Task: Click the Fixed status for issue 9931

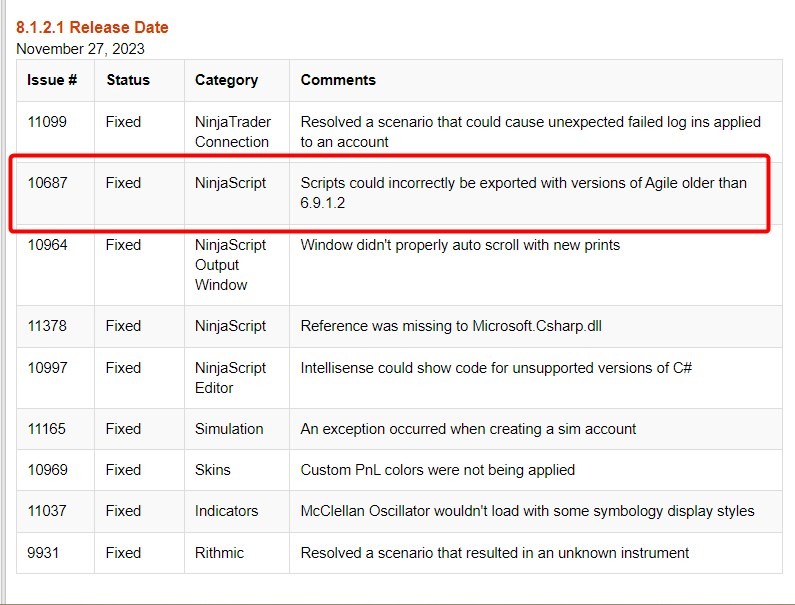Action: (x=123, y=552)
